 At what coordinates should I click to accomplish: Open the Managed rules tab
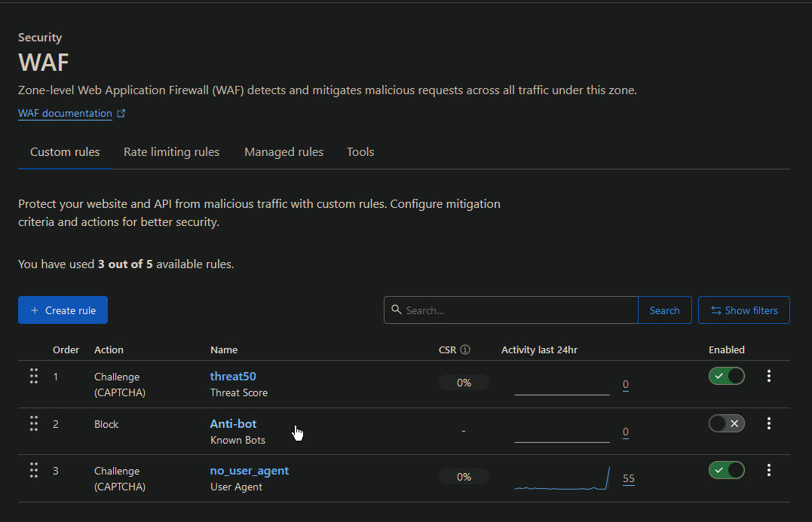pos(283,151)
